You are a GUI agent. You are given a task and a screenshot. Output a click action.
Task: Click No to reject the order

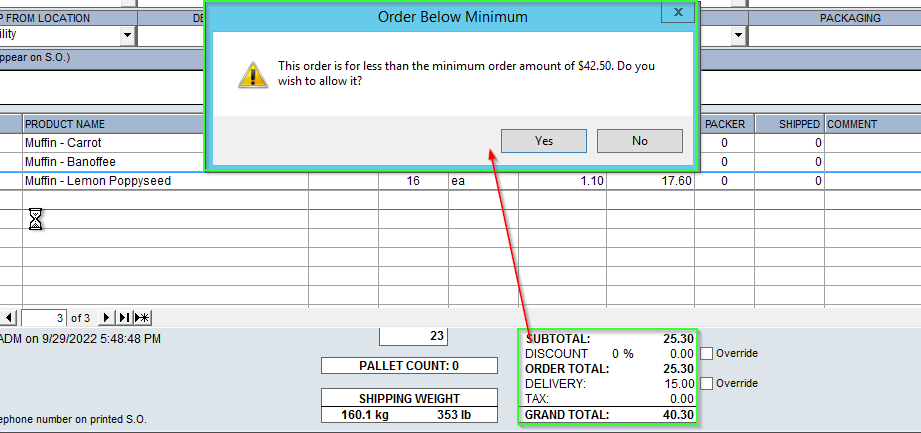coord(639,141)
